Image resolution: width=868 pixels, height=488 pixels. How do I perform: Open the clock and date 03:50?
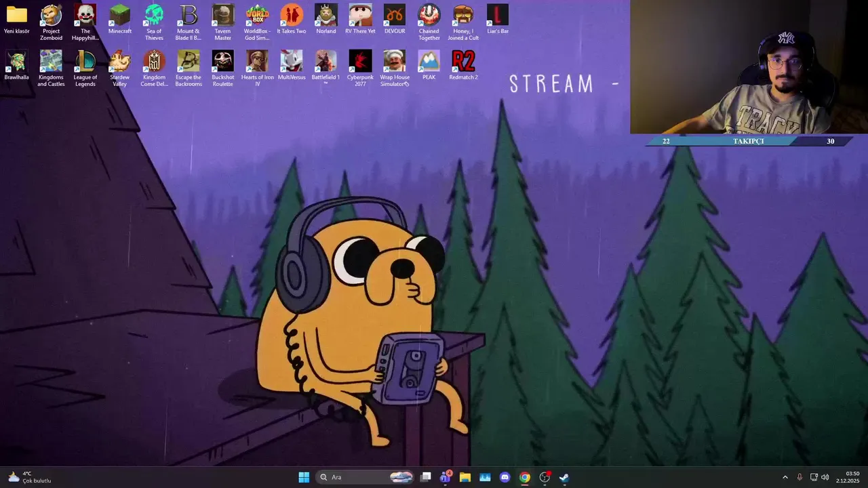click(x=848, y=477)
